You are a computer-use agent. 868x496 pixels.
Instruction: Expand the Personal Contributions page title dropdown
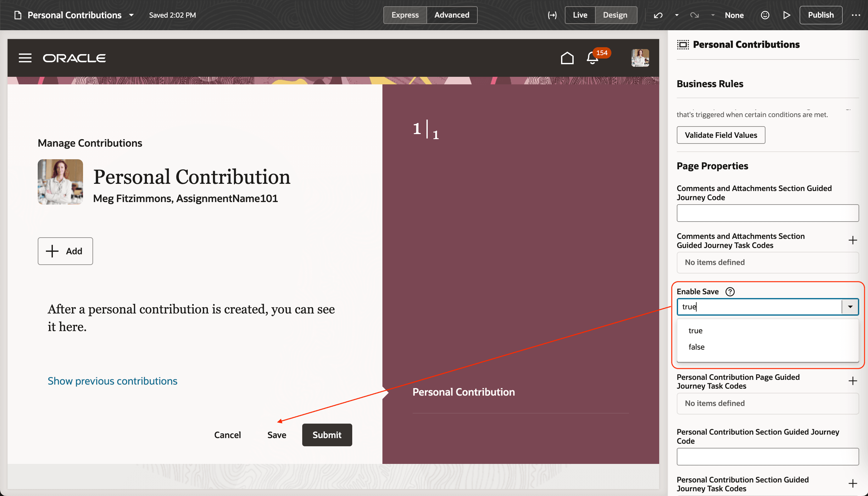(x=131, y=15)
